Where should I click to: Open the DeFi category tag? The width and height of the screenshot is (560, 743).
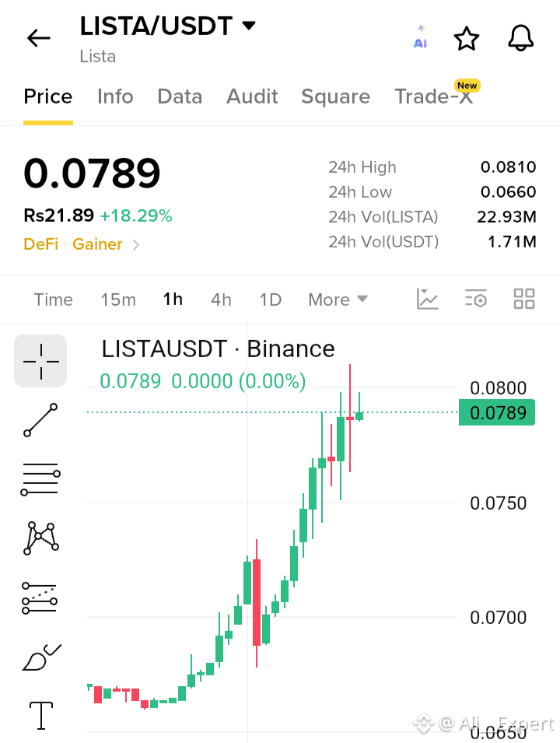point(40,244)
